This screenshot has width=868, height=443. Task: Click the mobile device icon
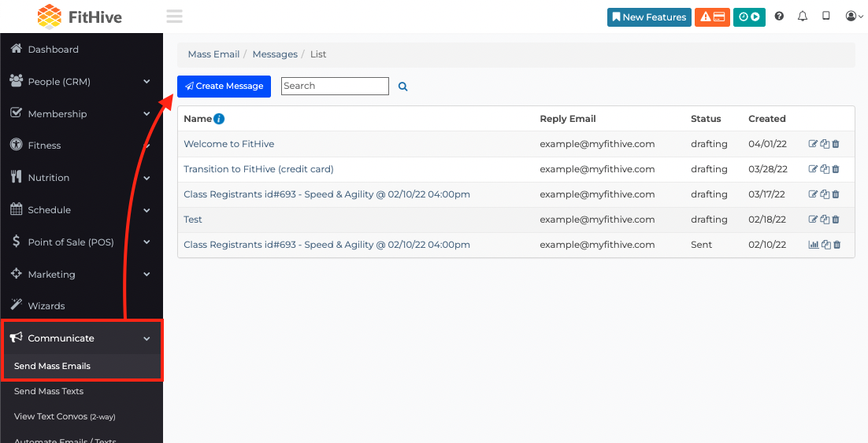point(826,16)
